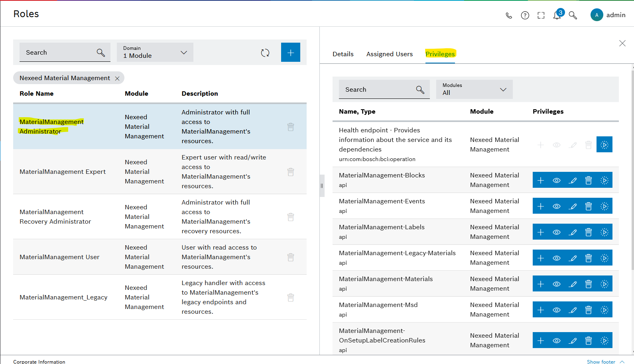Toggle delete privilege for MaterialManagement-Events
634x364 pixels.
pos(589,206)
